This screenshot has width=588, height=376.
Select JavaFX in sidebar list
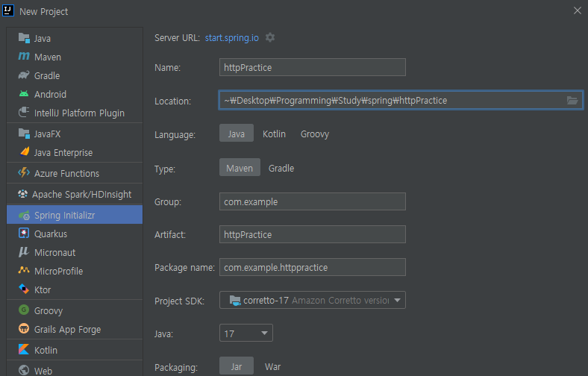click(75, 134)
